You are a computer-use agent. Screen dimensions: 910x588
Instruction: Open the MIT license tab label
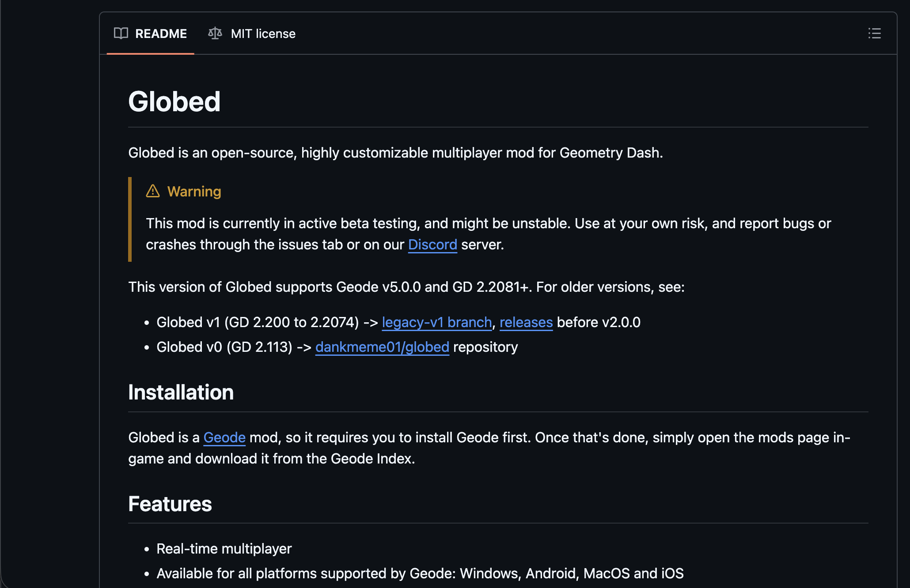[263, 34]
